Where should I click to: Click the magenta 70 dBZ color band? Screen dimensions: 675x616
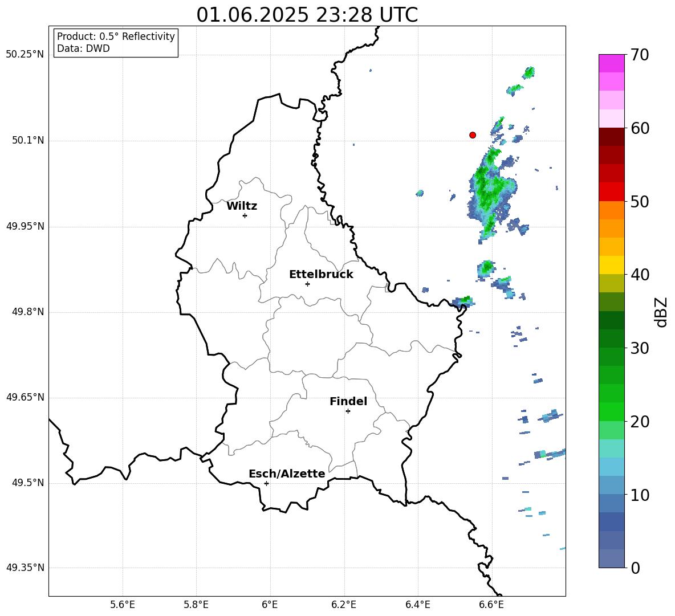tap(611, 63)
